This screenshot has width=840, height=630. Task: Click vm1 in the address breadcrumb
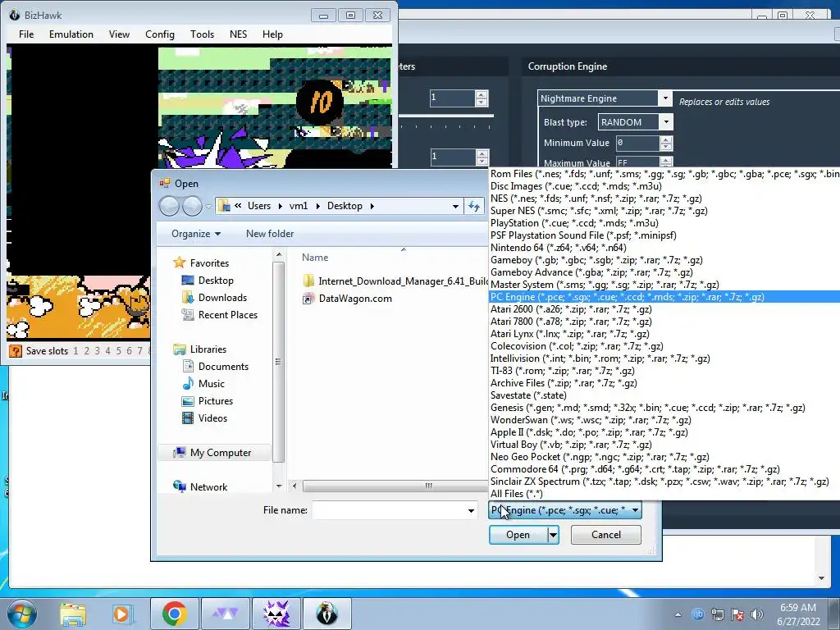click(x=299, y=206)
